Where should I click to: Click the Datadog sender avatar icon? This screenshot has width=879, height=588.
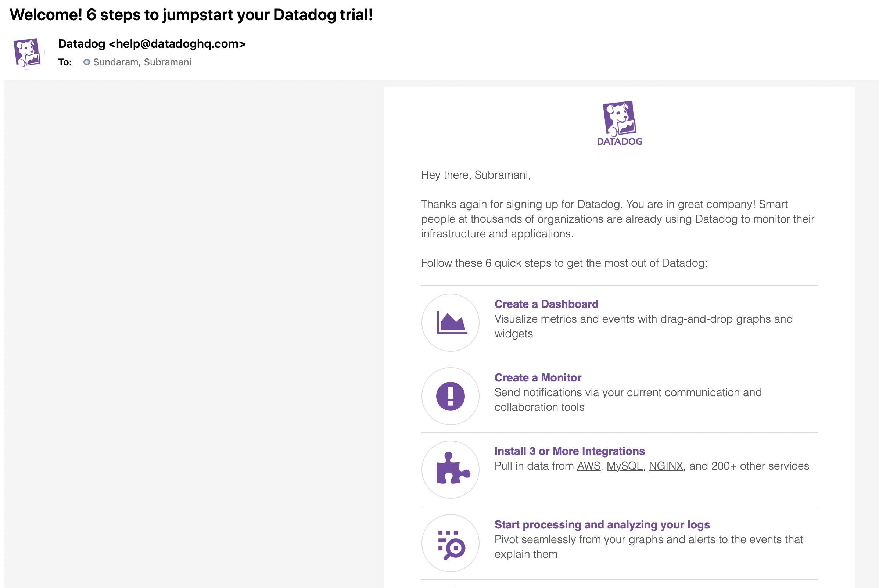coord(27,52)
